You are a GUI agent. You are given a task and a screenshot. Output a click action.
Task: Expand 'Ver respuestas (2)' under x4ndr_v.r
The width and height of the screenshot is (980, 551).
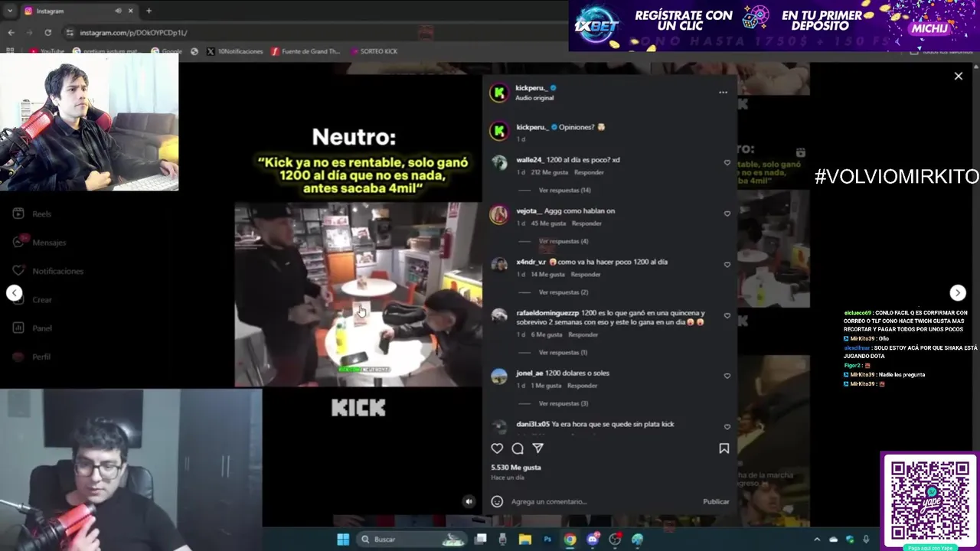[563, 292]
